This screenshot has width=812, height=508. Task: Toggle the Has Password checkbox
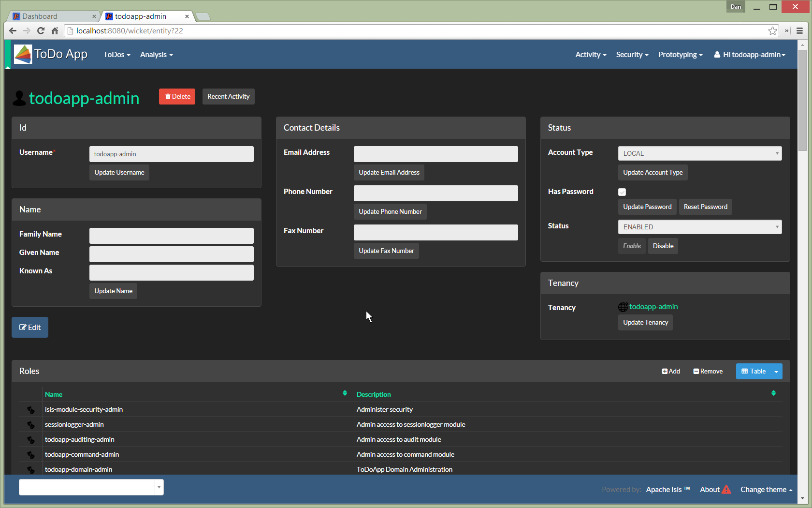[x=622, y=192]
